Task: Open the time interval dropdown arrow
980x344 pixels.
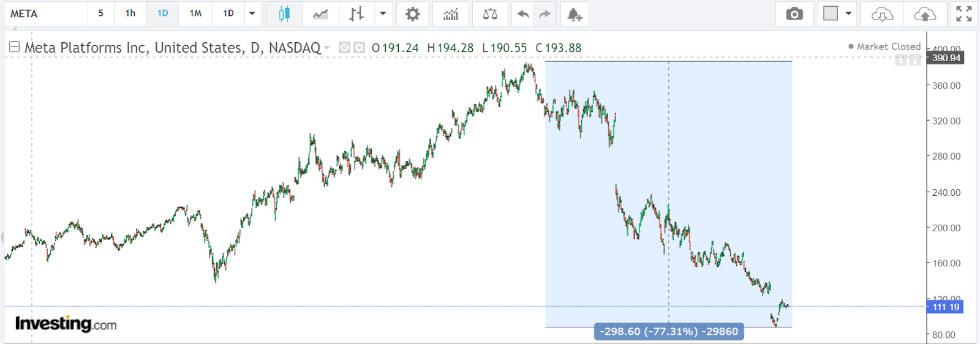Action: [x=252, y=13]
